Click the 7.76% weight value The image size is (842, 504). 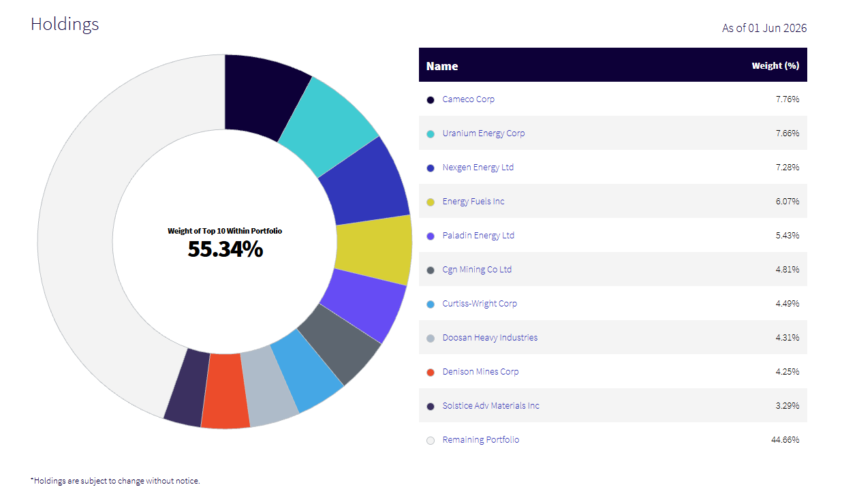pyautogui.click(x=788, y=99)
